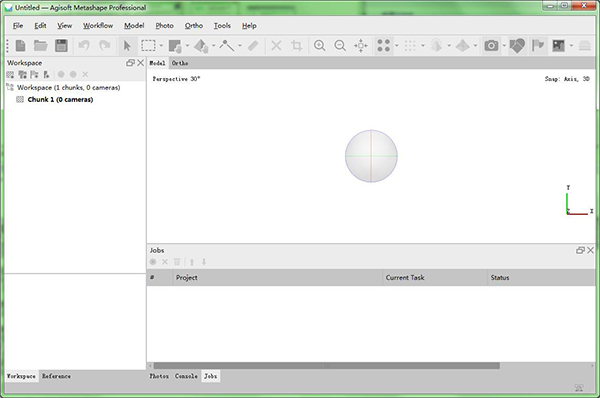The image size is (600, 398).
Task: Toggle the Show Markers flag icon
Action: [x=538, y=46]
